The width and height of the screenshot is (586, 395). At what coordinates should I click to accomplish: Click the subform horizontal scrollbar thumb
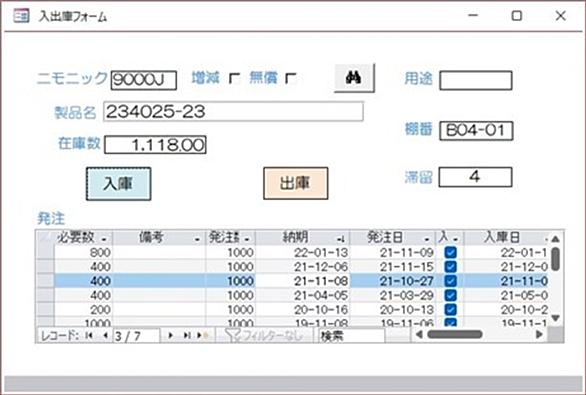(x=454, y=334)
